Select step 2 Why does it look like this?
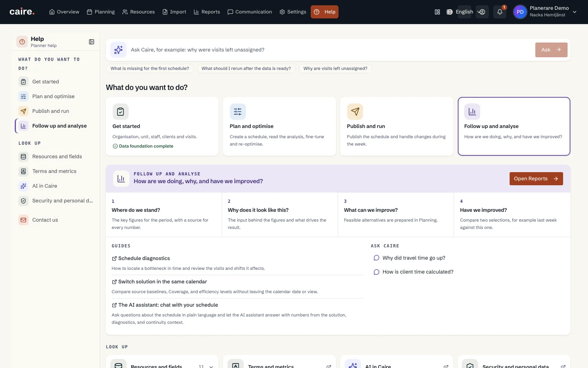 [280, 215]
